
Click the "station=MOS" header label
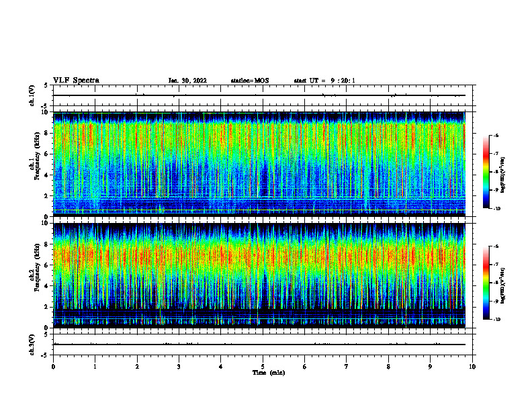pos(250,81)
